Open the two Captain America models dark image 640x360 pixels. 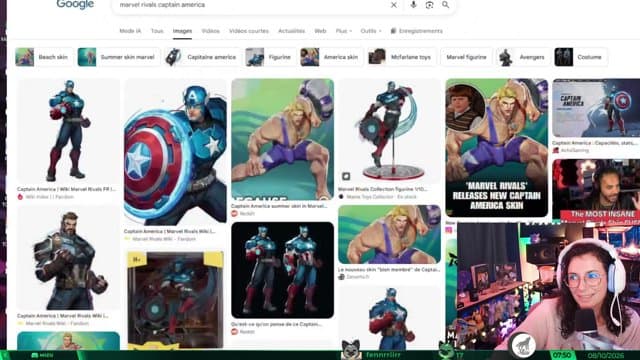282,270
